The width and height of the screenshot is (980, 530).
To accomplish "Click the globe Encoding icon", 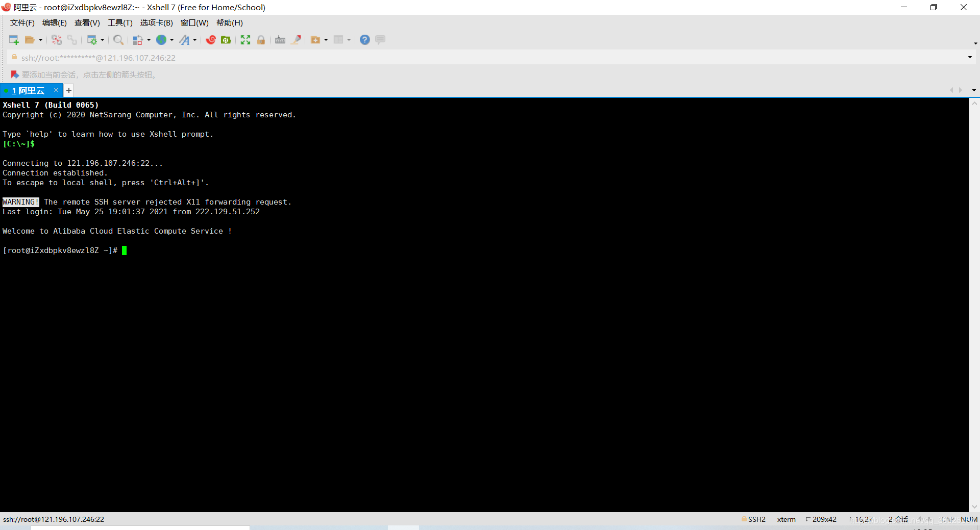I will [161, 40].
